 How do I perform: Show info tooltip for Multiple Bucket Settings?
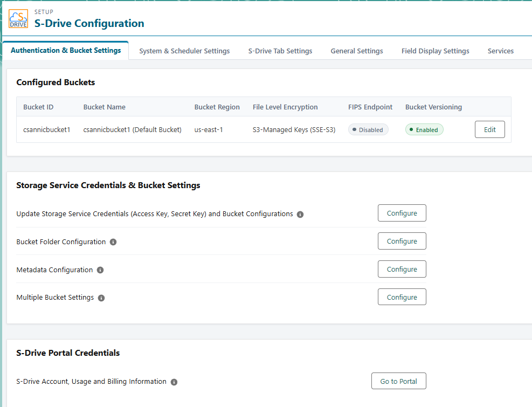(x=101, y=298)
